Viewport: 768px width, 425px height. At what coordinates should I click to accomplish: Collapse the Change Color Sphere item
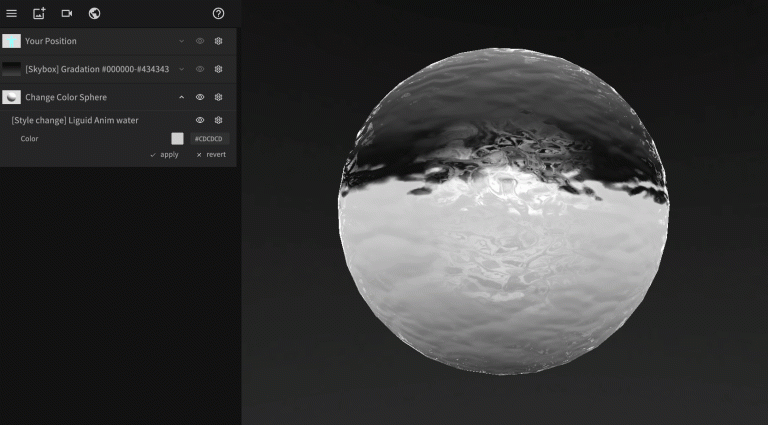point(181,97)
